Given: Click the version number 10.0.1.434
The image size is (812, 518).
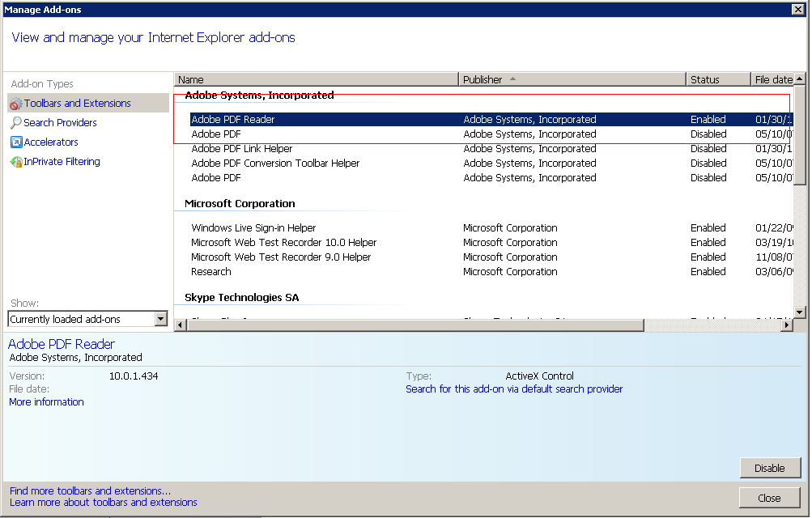Looking at the screenshot, I should [x=134, y=376].
